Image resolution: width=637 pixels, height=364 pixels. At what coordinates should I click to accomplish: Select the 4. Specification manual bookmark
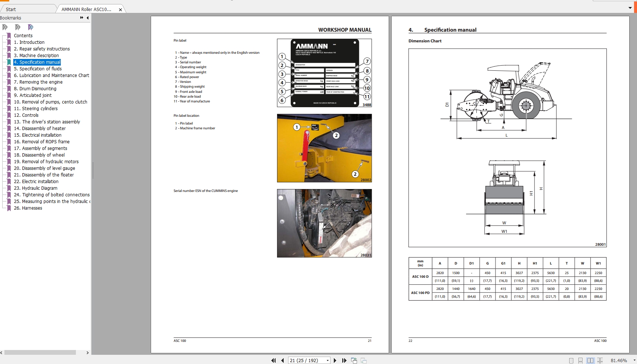pyautogui.click(x=37, y=62)
